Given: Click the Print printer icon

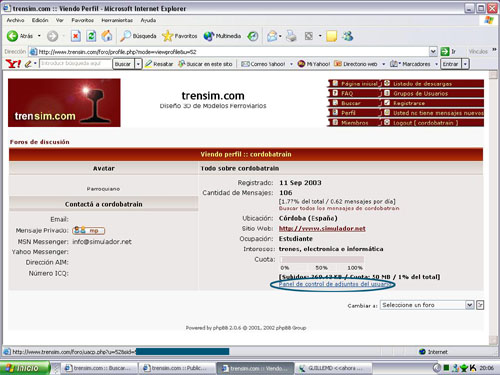Looking at the screenshot, I should pyautogui.click(x=291, y=36).
